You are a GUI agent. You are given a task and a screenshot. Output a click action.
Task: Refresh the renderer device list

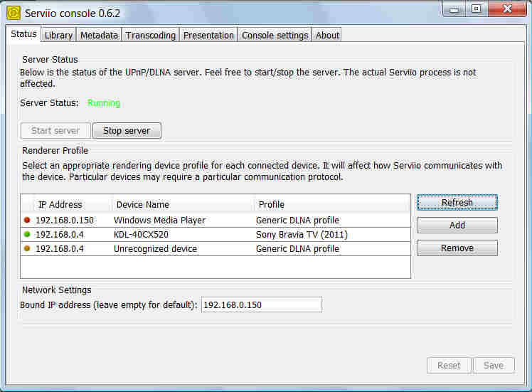tap(457, 203)
